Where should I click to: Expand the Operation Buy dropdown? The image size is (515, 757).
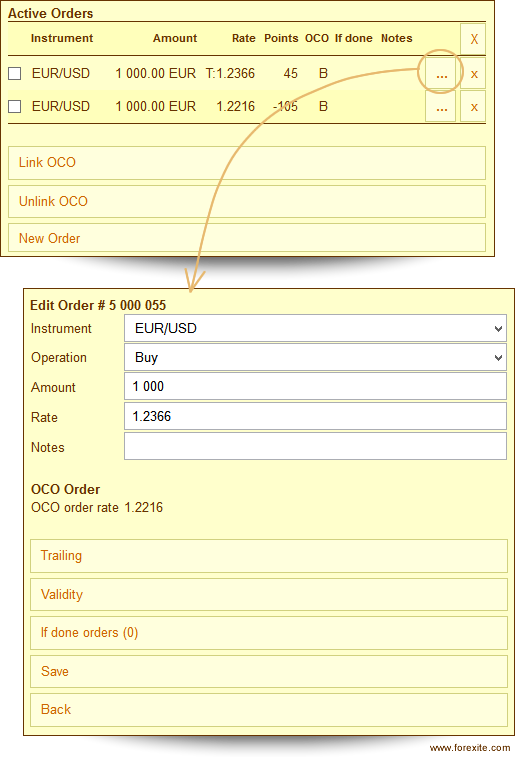315,357
